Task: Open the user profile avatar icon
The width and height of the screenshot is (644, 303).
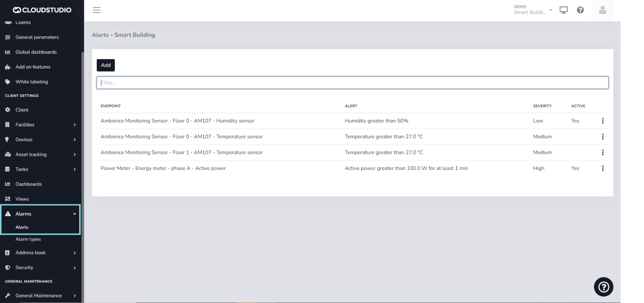Action: 602,10
